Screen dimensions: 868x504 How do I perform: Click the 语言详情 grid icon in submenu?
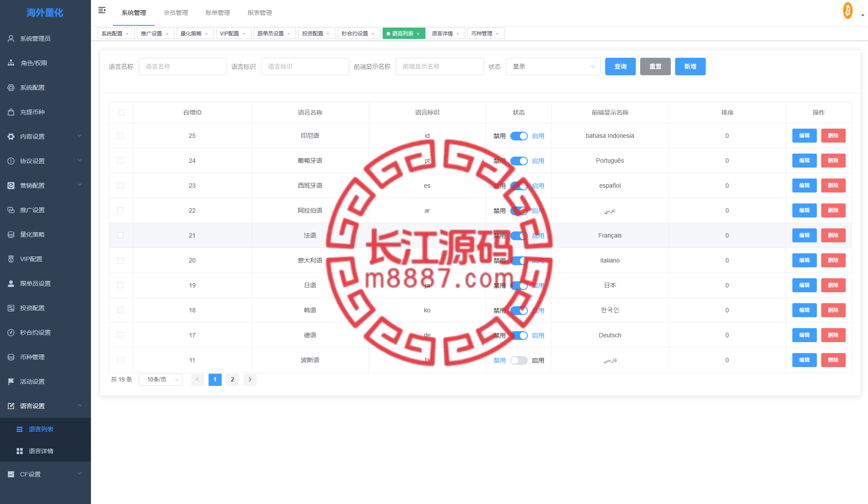(x=20, y=451)
